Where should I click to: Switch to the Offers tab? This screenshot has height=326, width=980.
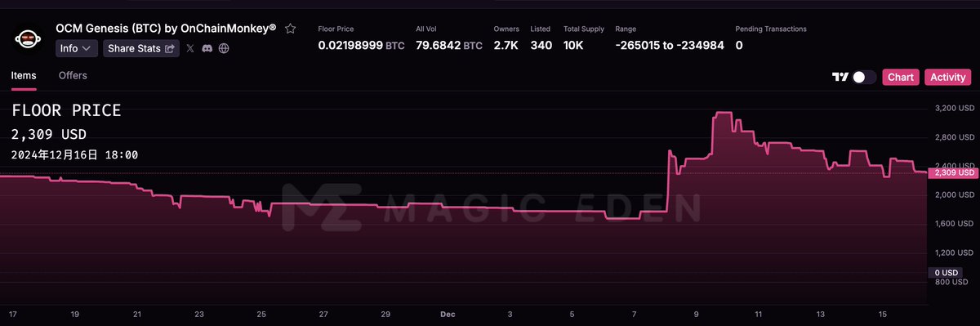(x=73, y=75)
